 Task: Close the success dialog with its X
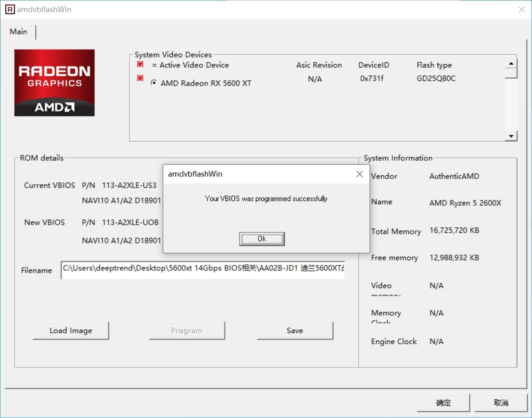pos(359,174)
